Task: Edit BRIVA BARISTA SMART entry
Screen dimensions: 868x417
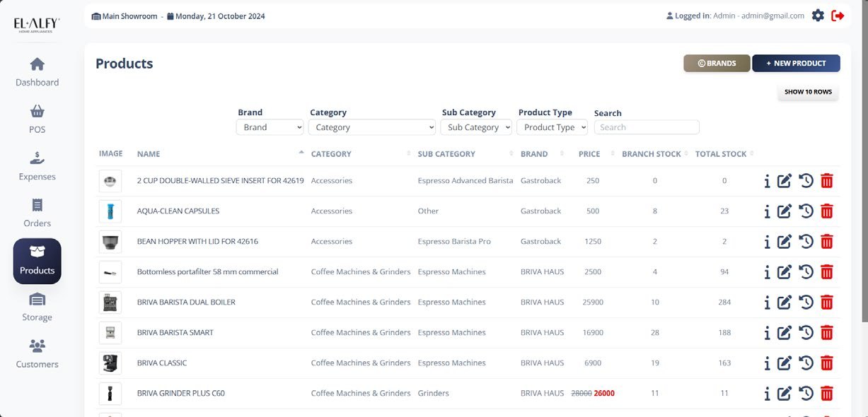Action: click(x=784, y=333)
